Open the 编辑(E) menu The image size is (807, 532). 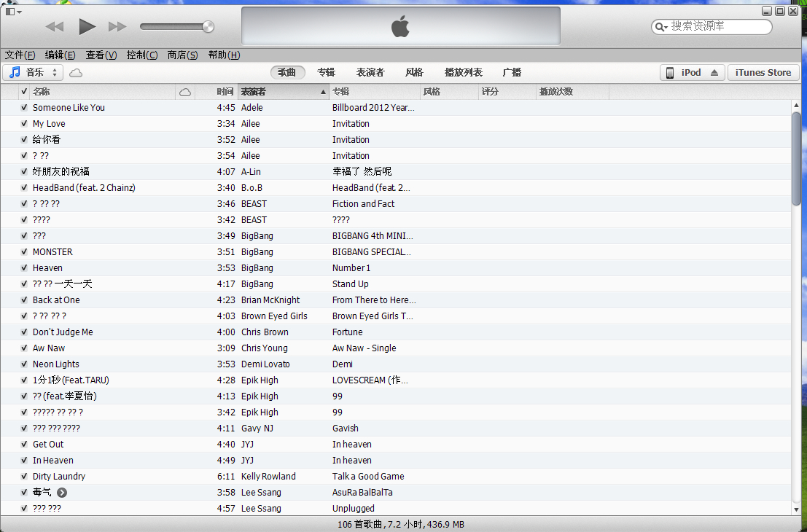pos(61,55)
